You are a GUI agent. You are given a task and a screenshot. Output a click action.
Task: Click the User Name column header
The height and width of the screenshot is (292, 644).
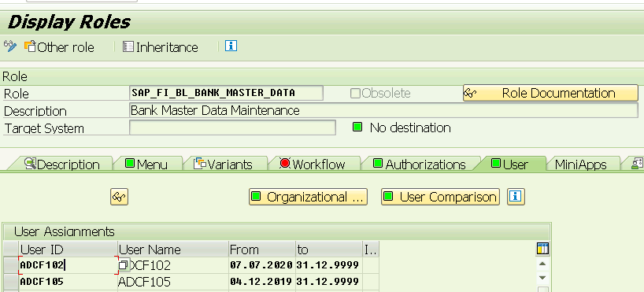tap(173, 249)
